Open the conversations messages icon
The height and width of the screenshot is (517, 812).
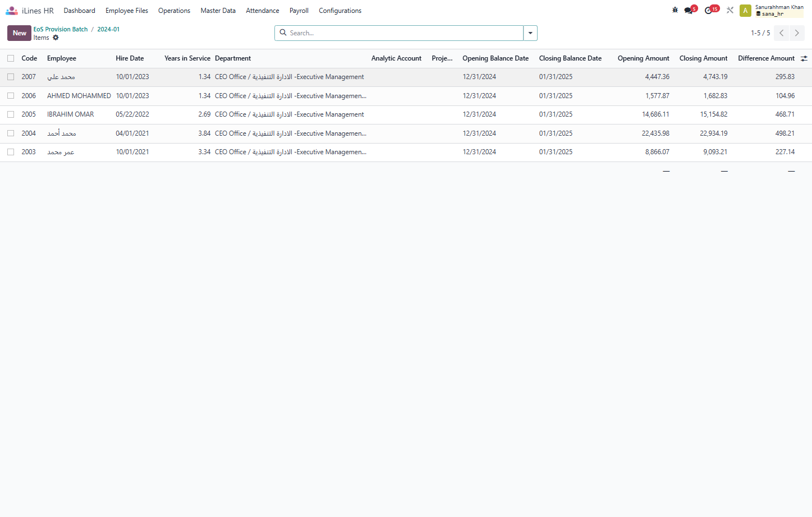tap(690, 10)
